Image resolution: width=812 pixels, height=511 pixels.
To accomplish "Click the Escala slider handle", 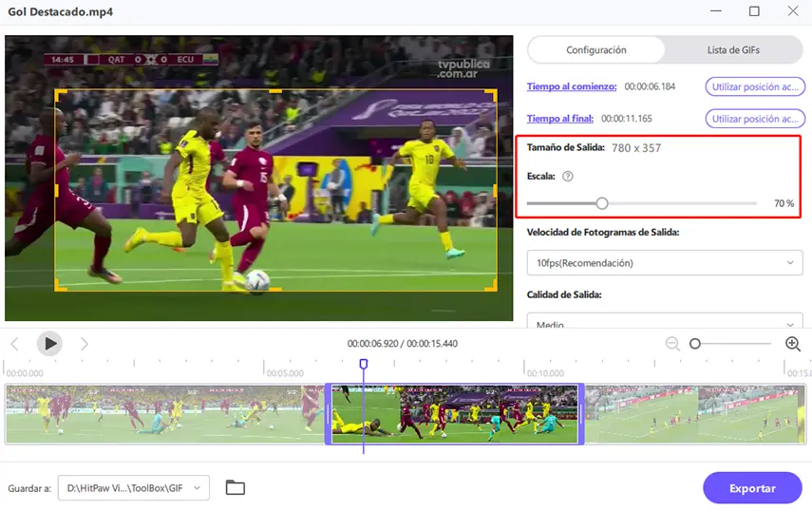I will (x=602, y=203).
